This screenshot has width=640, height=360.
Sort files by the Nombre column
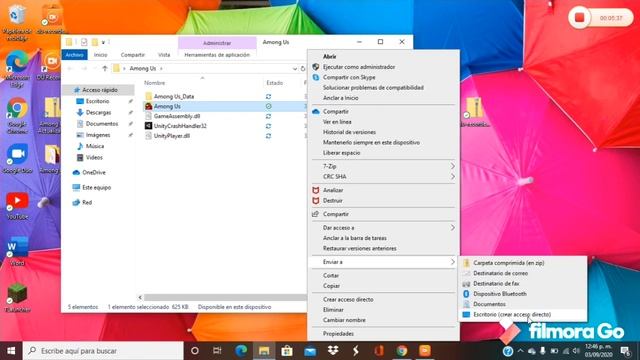click(155, 83)
